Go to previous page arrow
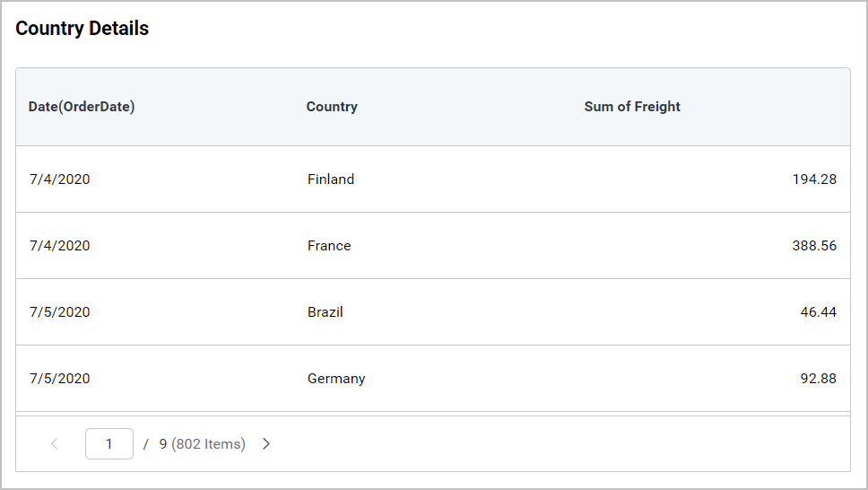Image resolution: width=868 pixels, height=490 pixels. coord(55,443)
